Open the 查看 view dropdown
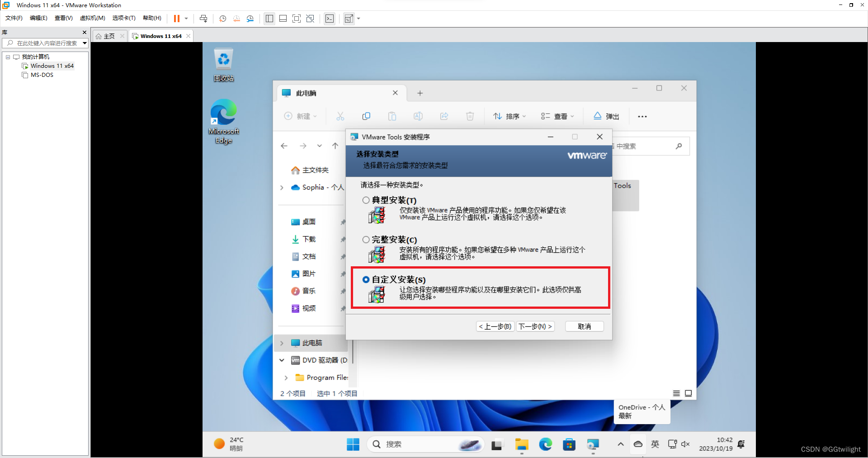868x458 pixels. tap(557, 116)
